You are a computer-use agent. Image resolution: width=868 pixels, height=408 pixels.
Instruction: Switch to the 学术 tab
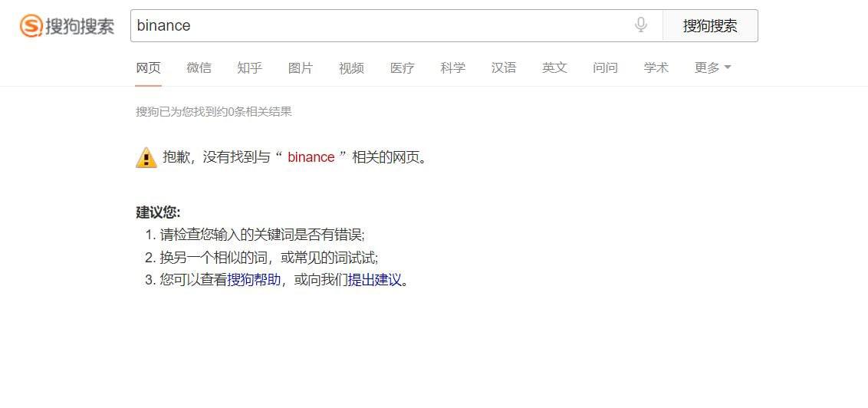click(656, 68)
